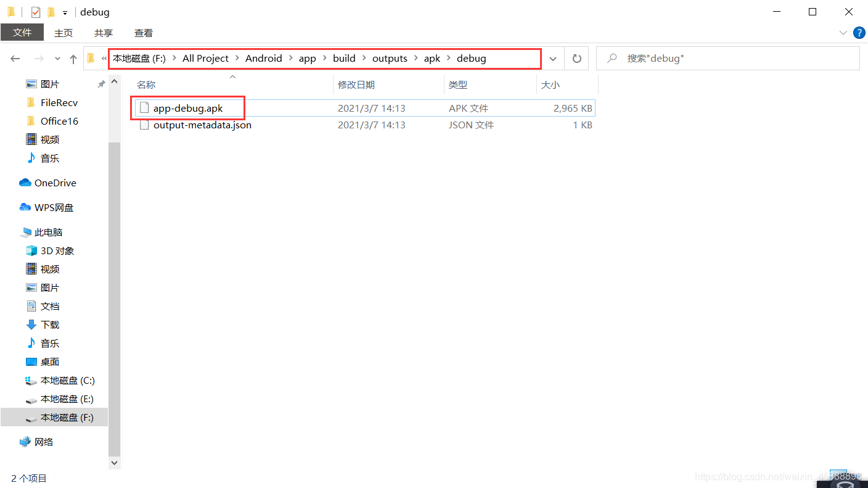Click the JSON 文件 type cell

[x=471, y=125]
